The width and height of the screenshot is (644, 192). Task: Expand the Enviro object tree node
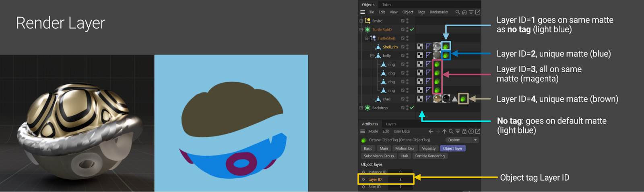click(x=361, y=21)
